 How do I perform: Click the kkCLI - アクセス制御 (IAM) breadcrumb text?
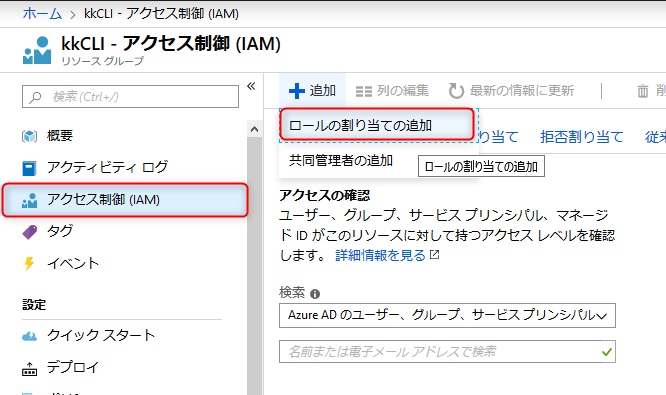click(x=161, y=14)
